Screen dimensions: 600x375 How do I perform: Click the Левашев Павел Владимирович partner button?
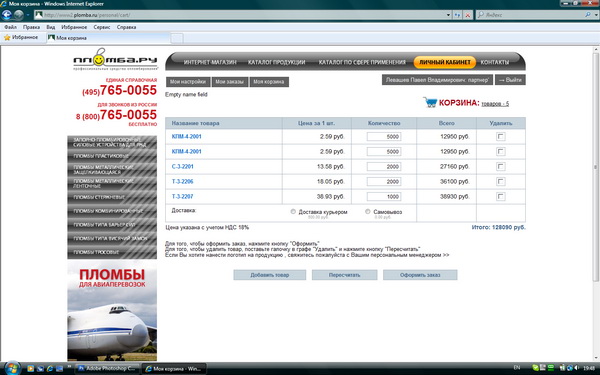[x=437, y=80]
